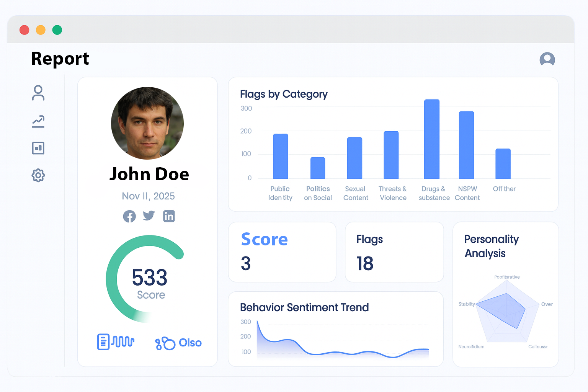Screen dimensions: 588x392
Task: Select the NSPW Content bar
Action: (466, 145)
